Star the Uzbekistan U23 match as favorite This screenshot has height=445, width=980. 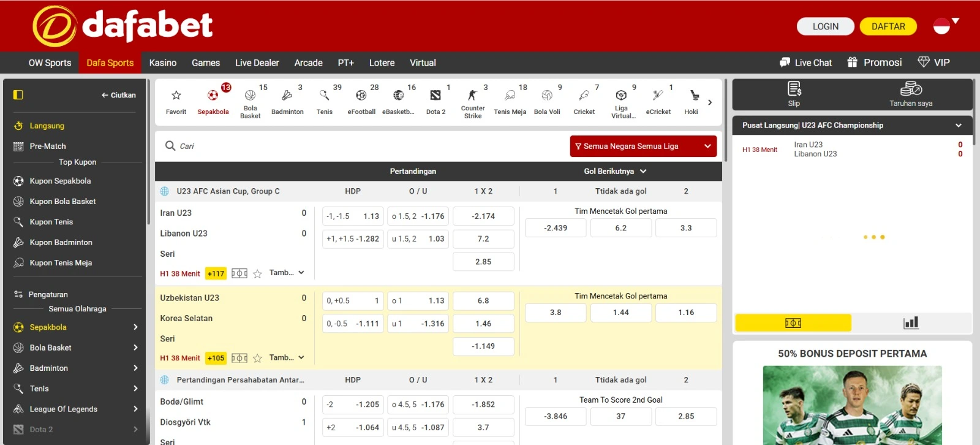(x=258, y=358)
